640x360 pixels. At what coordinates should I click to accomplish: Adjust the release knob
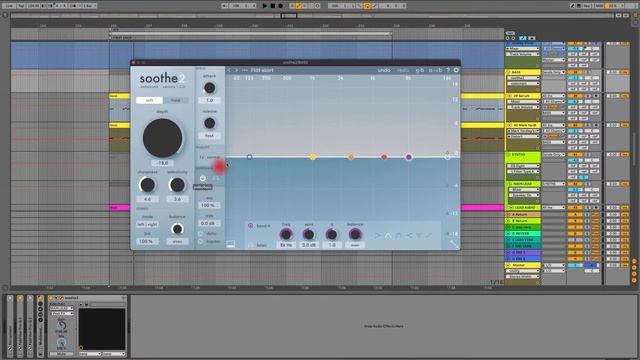pyautogui.click(x=209, y=123)
